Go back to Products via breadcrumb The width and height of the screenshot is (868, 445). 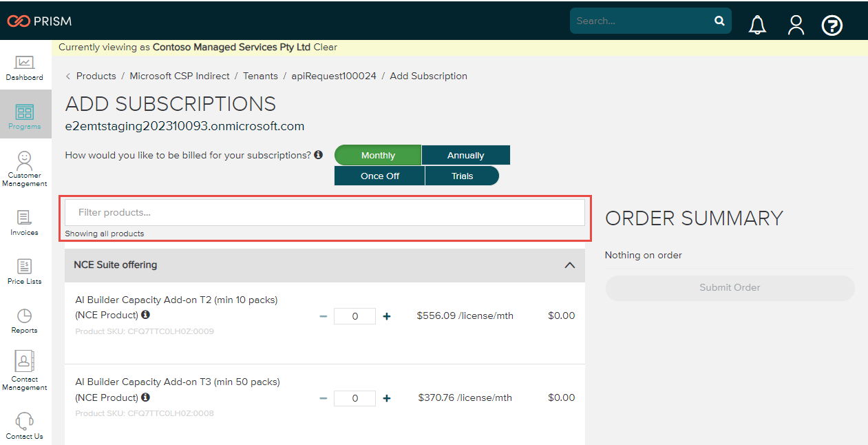[96, 76]
